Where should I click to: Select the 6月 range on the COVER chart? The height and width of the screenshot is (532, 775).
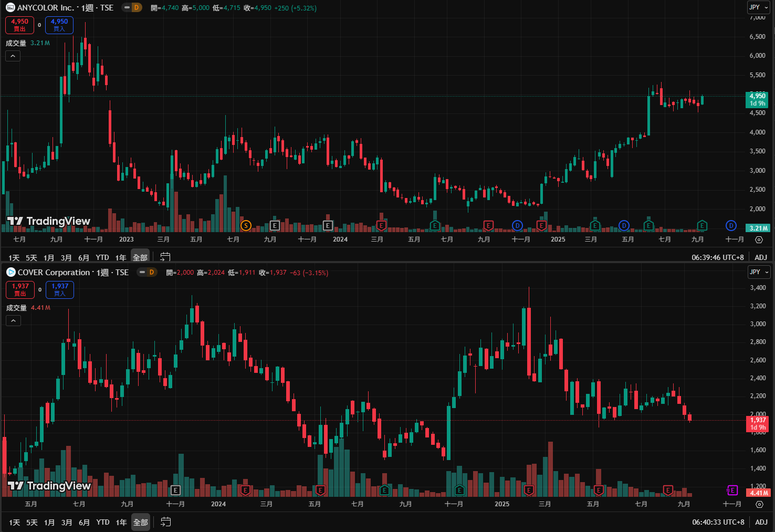click(84, 522)
